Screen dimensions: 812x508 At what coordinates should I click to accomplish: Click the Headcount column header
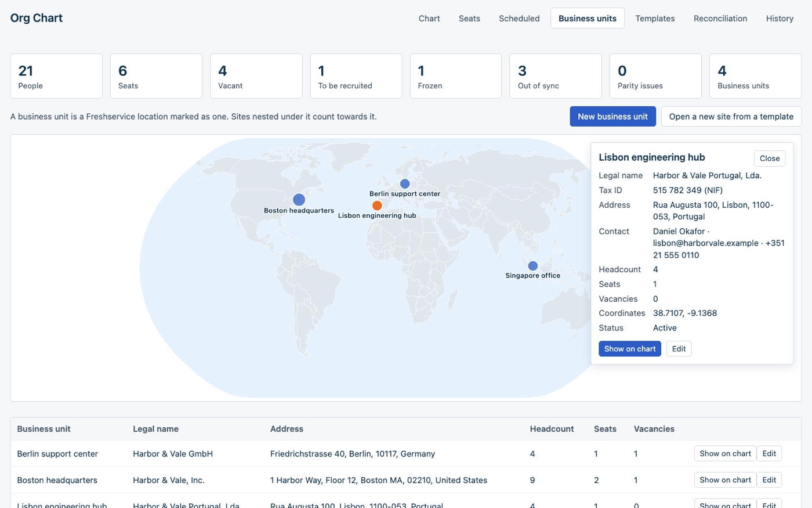pyautogui.click(x=552, y=429)
